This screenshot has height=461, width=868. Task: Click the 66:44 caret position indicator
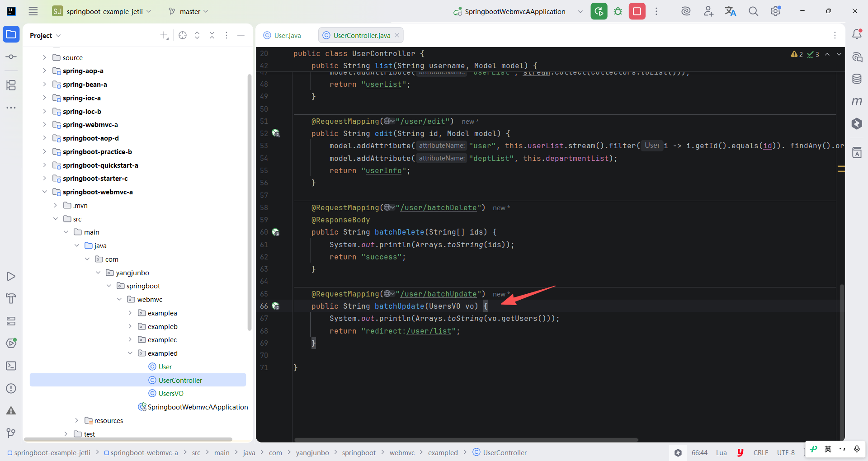click(699, 452)
